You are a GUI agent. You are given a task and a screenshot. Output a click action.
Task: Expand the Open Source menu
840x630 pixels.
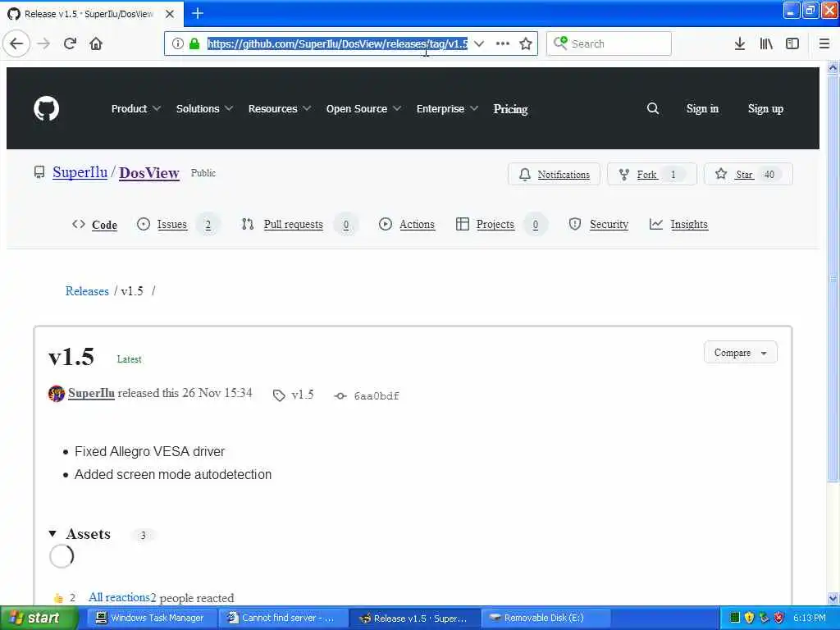[x=363, y=109]
